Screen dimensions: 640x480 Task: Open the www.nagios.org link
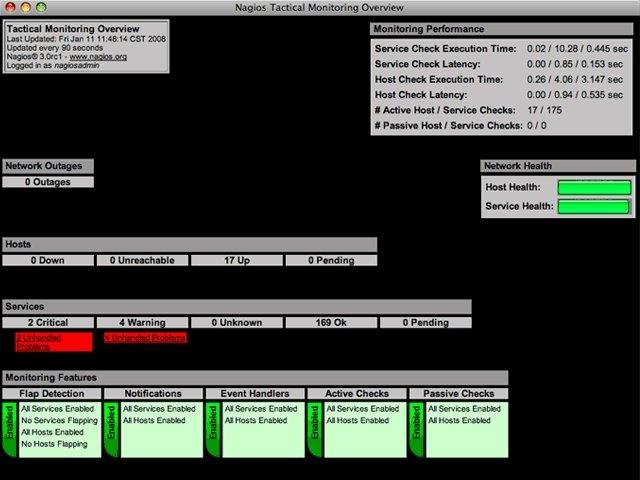[98, 57]
